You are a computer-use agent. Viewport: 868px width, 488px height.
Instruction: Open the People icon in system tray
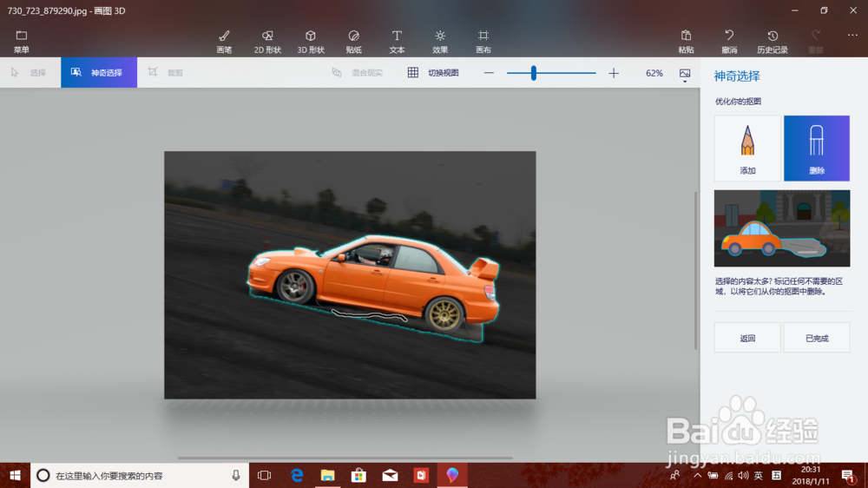coord(675,475)
